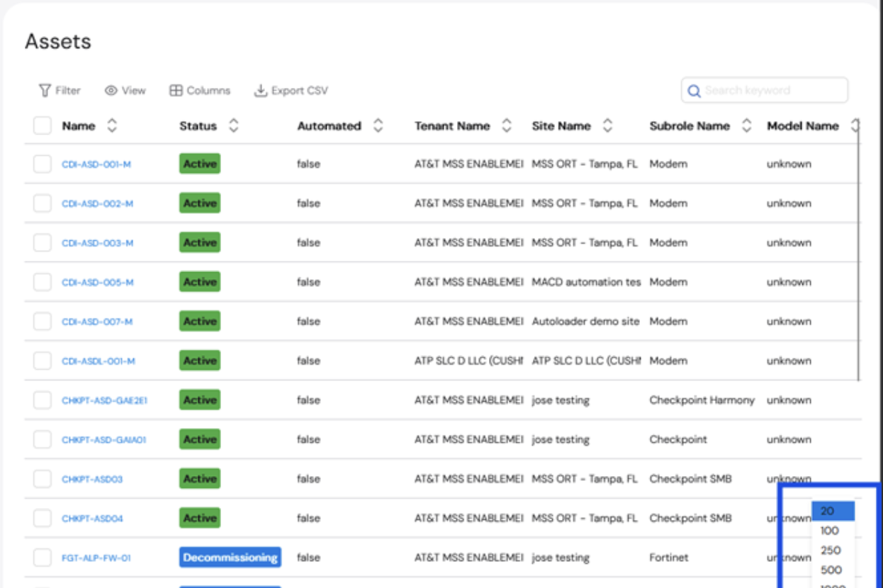This screenshot has width=883, height=588.
Task: Open the Columns grid chooser
Action: coord(176,91)
